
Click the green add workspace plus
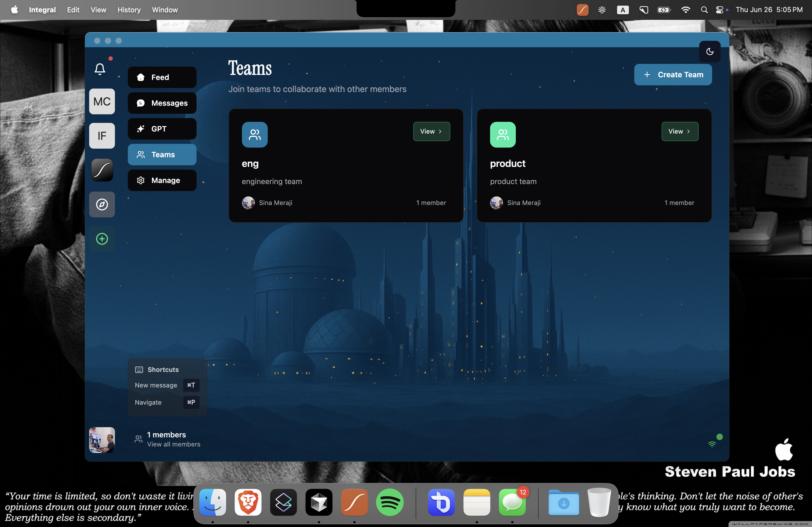(x=102, y=239)
